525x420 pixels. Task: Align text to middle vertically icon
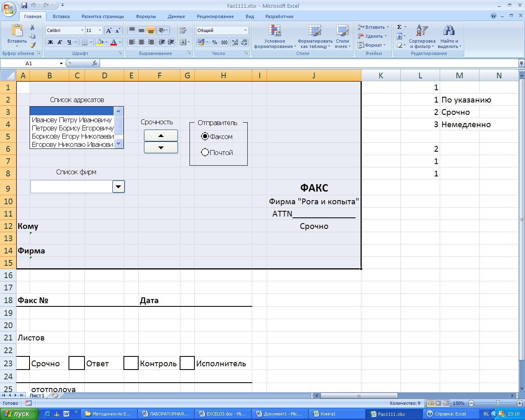(x=141, y=30)
